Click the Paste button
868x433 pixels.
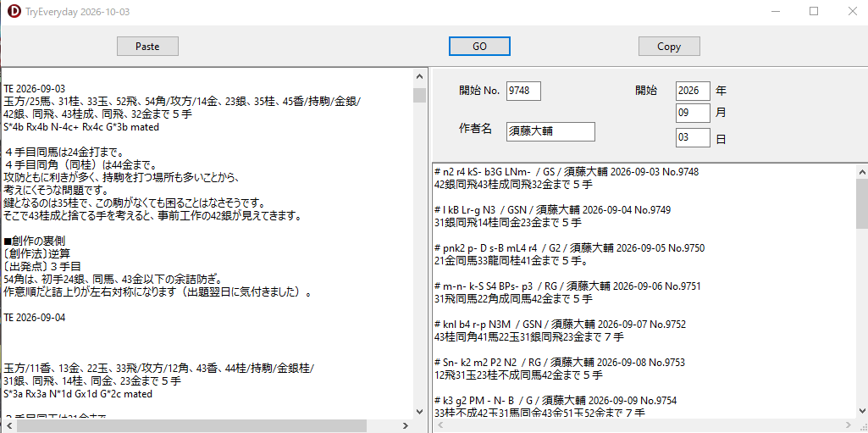coord(147,47)
